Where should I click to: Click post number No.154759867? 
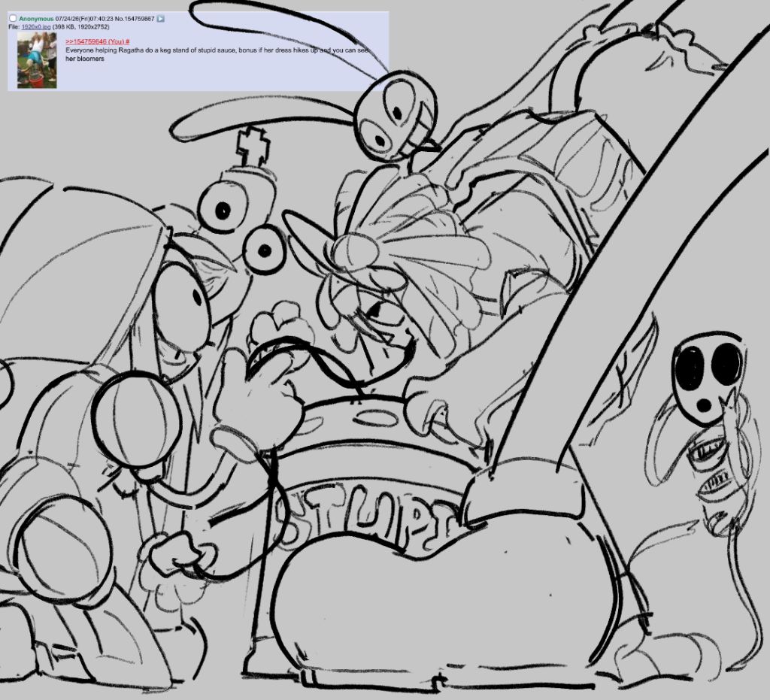(x=135, y=19)
